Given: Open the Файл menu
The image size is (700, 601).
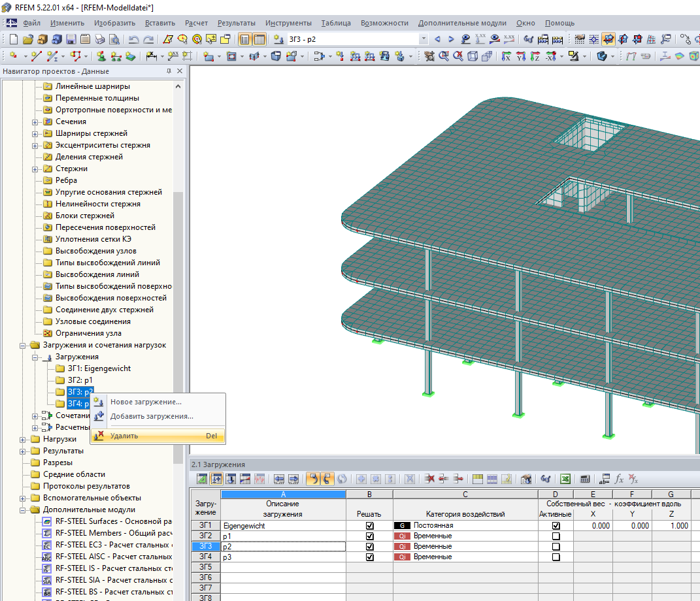Looking at the screenshot, I should click(31, 23).
